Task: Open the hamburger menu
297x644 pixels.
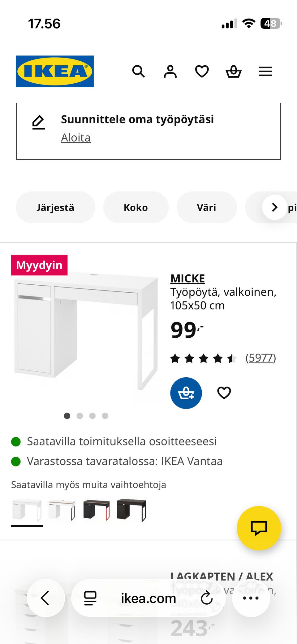Action: point(265,72)
